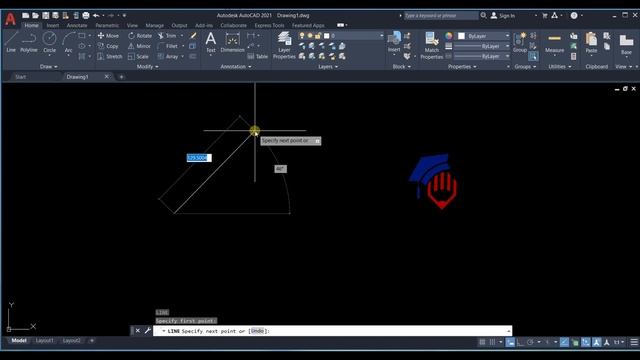
Task: Switch to the Layout1 tab
Action: (x=44, y=340)
